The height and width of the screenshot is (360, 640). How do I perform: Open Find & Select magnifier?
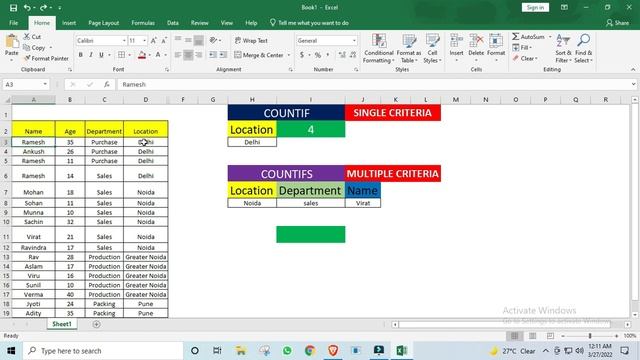583,49
